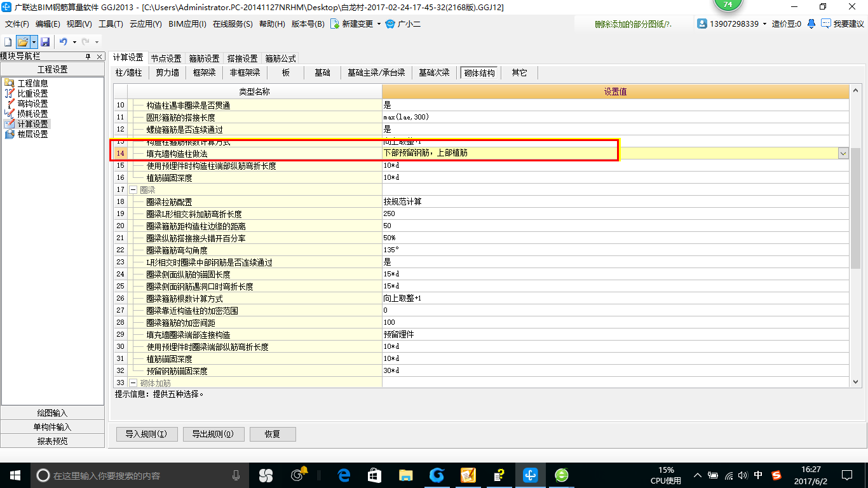The height and width of the screenshot is (488, 868).
Task: Open File Explorer from the taskbar
Action: 405,475
